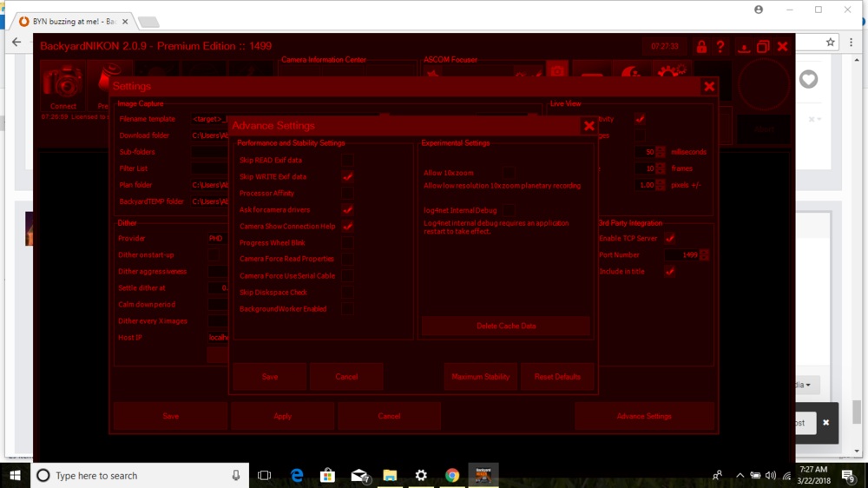868x488 pixels.
Task: Bookmark this page with the star icon
Action: pos(831,42)
